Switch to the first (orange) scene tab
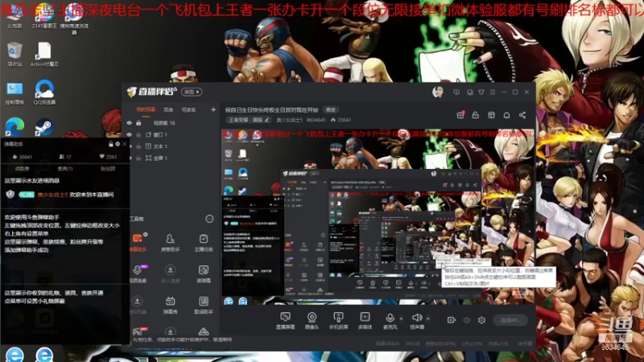This screenshot has width=644, height=362. pos(146,109)
